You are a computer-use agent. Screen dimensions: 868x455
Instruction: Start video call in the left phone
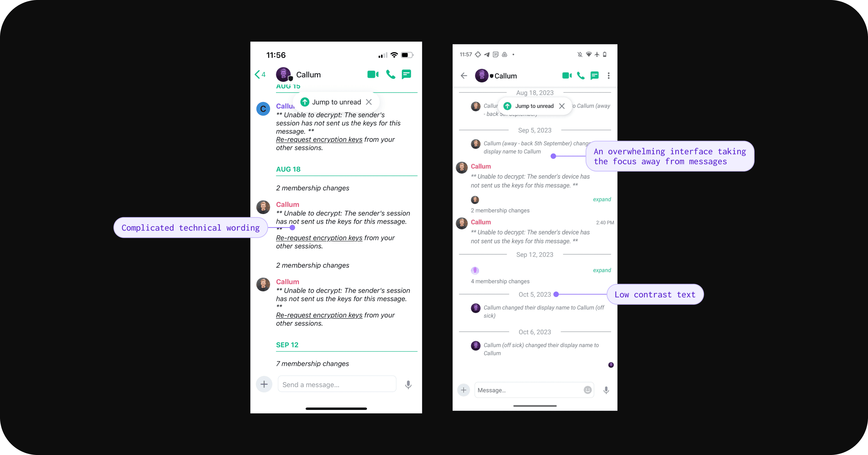click(x=373, y=74)
